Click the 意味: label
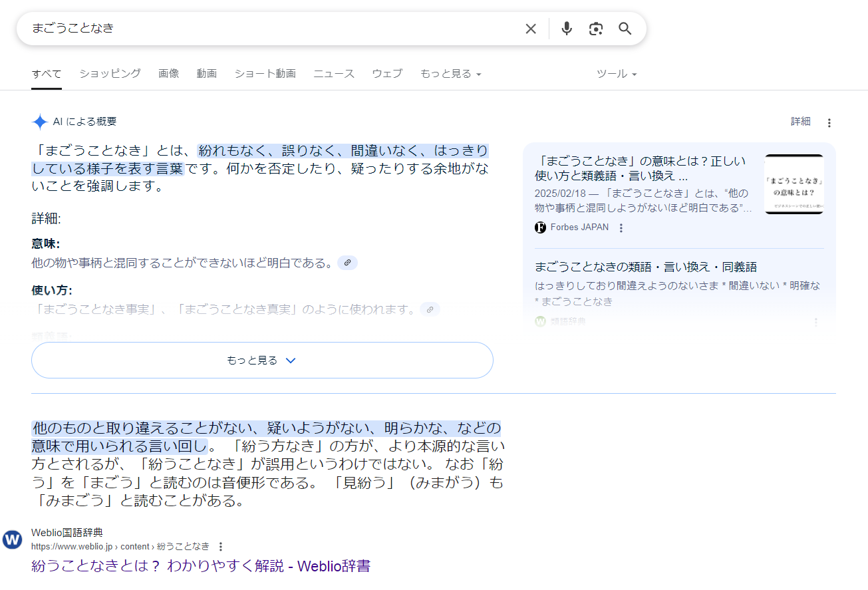The image size is (868, 590). pos(46,243)
